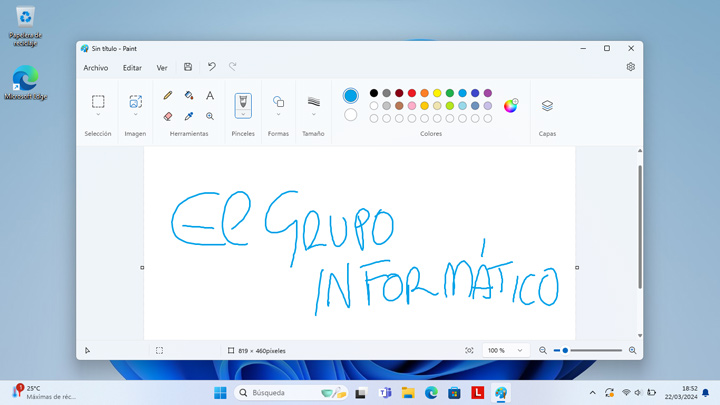Image resolution: width=720 pixels, height=405 pixels.
Task: Open Teams from the taskbar
Action: pyautogui.click(x=385, y=393)
